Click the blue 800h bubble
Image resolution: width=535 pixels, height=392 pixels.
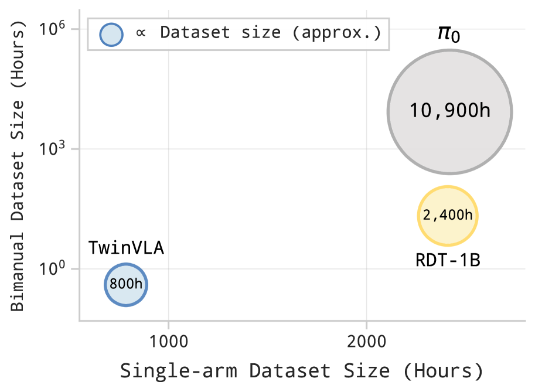coord(126,285)
